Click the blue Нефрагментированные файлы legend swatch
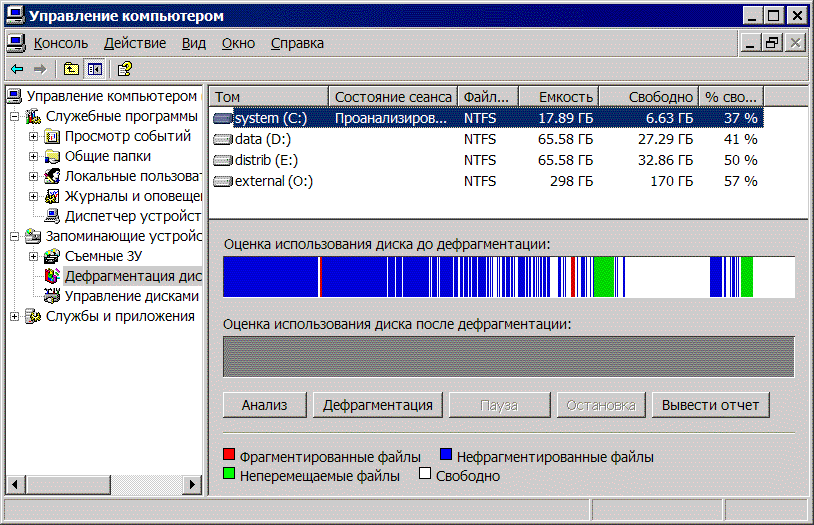The image size is (814, 525). click(x=446, y=454)
